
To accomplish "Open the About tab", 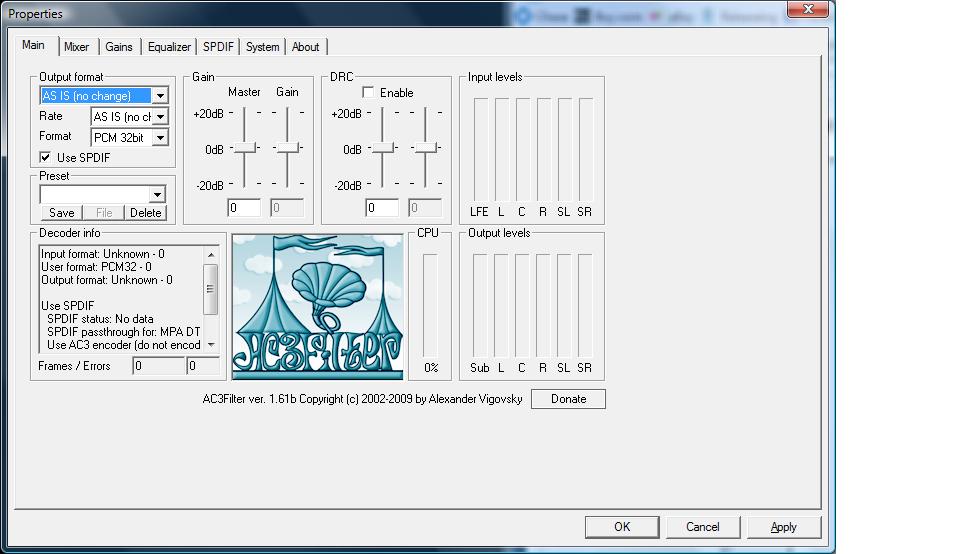I will pyautogui.click(x=305, y=47).
